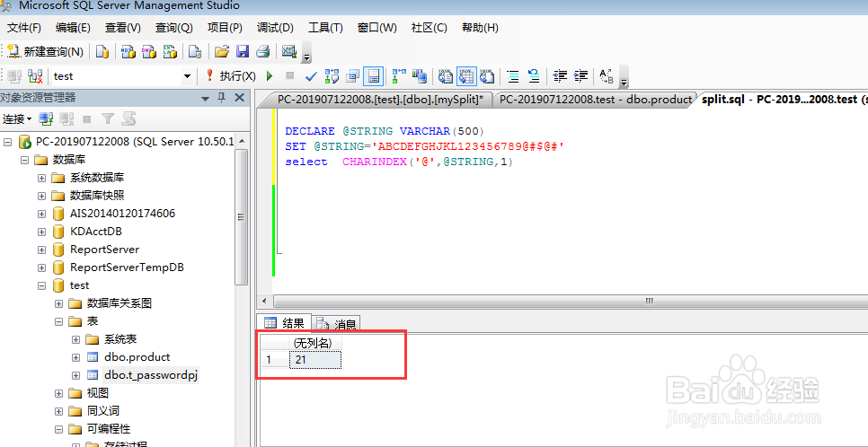Click the 新建查询(N) button
This screenshot has height=447, width=868.
coord(46,51)
